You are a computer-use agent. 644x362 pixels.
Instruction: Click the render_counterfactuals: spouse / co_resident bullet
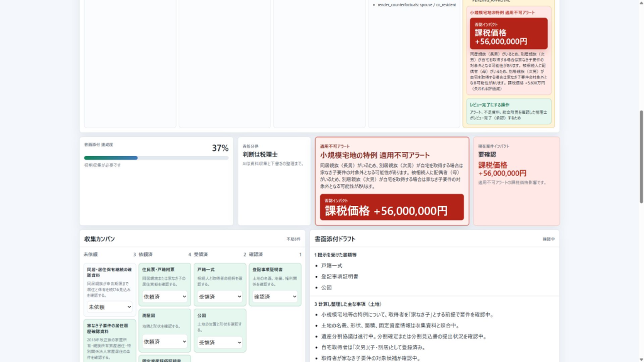[416, 5]
